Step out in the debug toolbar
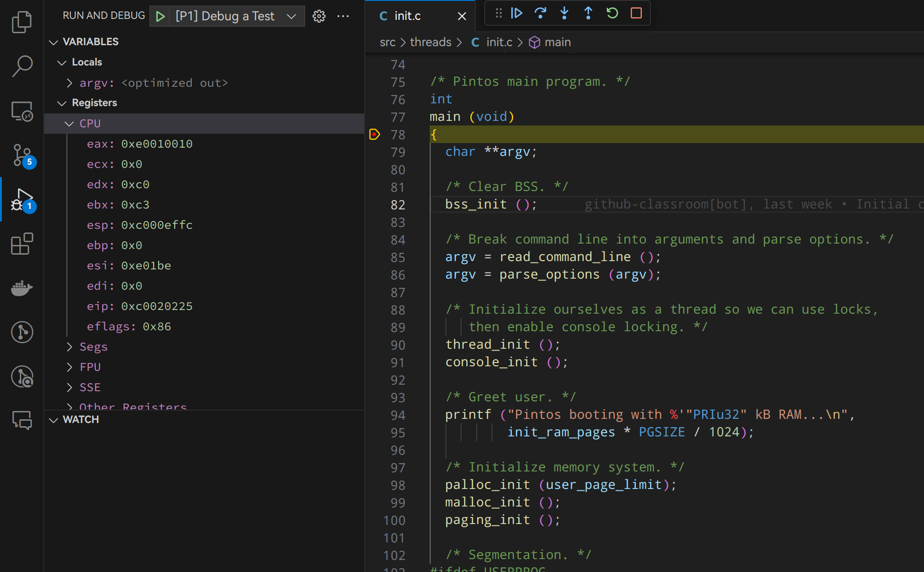The image size is (924, 572). point(588,13)
